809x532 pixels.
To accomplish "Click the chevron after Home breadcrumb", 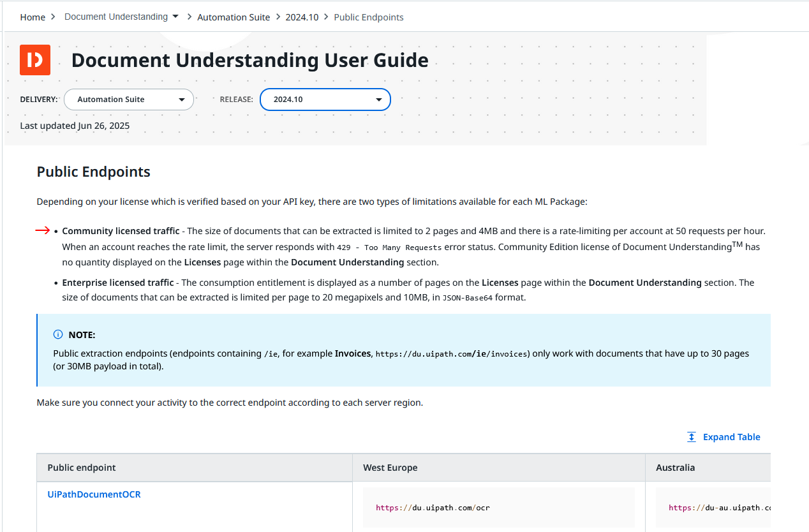I will [x=54, y=17].
